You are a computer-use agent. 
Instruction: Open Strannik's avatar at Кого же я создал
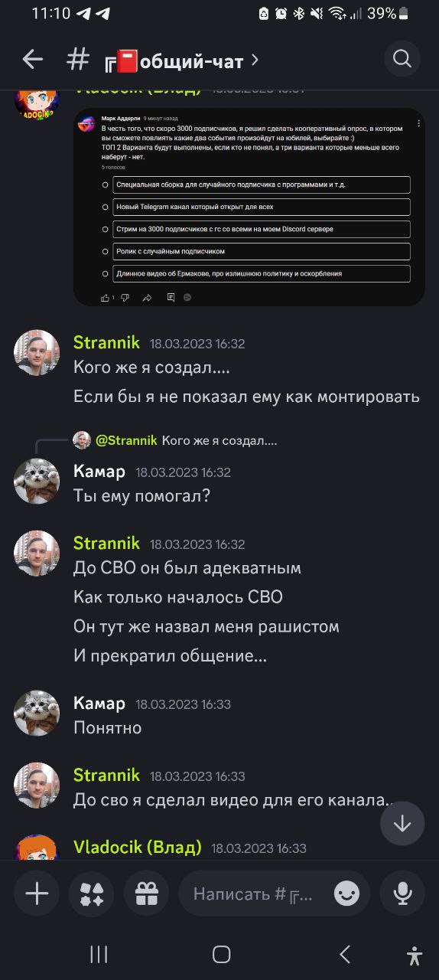(37, 353)
